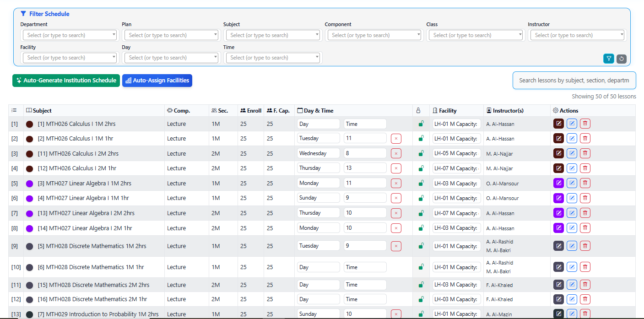Open the Facility filter dropdown
Screen dimensions: 644x319
pyautogui.click(x=70, y=58)
